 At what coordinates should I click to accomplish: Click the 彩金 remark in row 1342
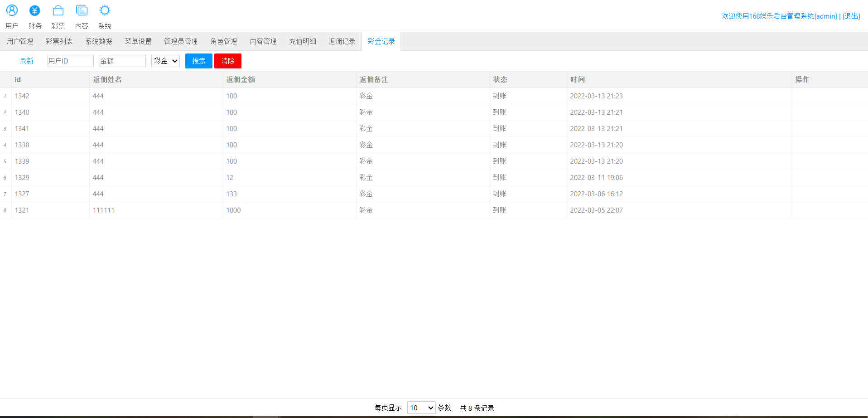pyautogui.click(x=366, y=96)
